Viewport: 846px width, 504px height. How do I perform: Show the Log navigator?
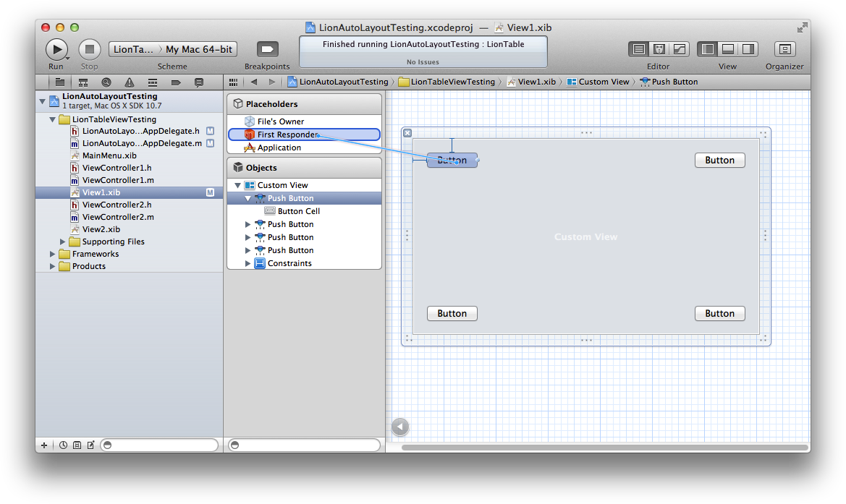[199, 82]
